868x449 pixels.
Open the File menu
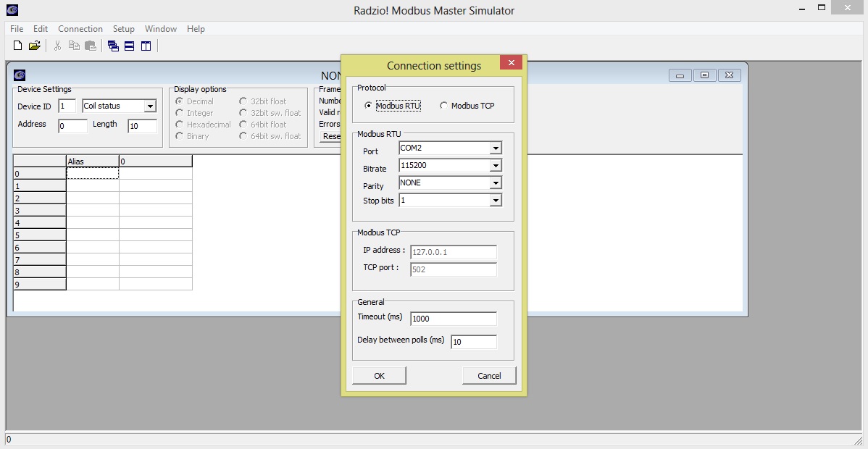pos(17,29)
